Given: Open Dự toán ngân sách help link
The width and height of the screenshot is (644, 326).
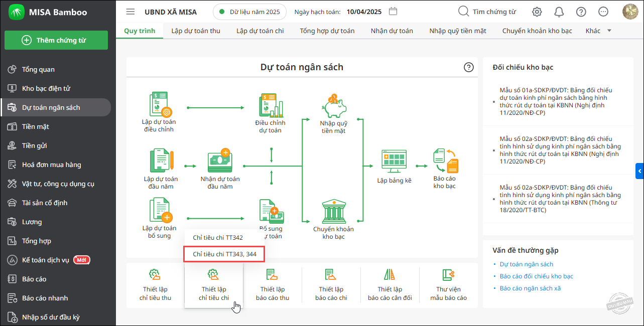Looking at the screenshot, I should (x=527, y=264).
